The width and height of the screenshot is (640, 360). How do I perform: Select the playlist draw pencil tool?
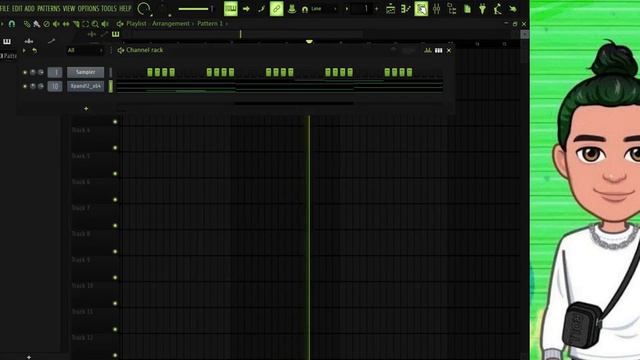click(x=27, y=24)
